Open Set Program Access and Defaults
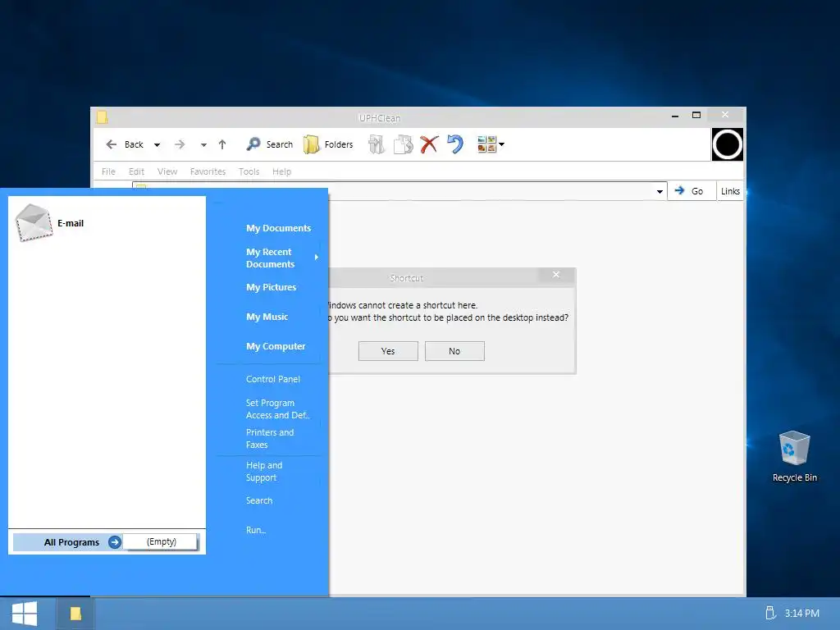Screen dimensions: 840x630 pyautogui.click(x=277, y=409)
